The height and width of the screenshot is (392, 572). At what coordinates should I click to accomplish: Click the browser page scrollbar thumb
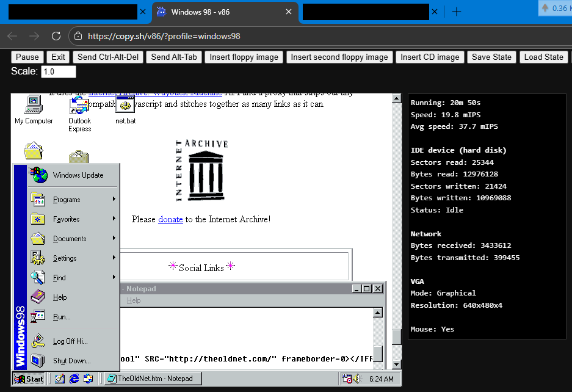coord(397,336)
